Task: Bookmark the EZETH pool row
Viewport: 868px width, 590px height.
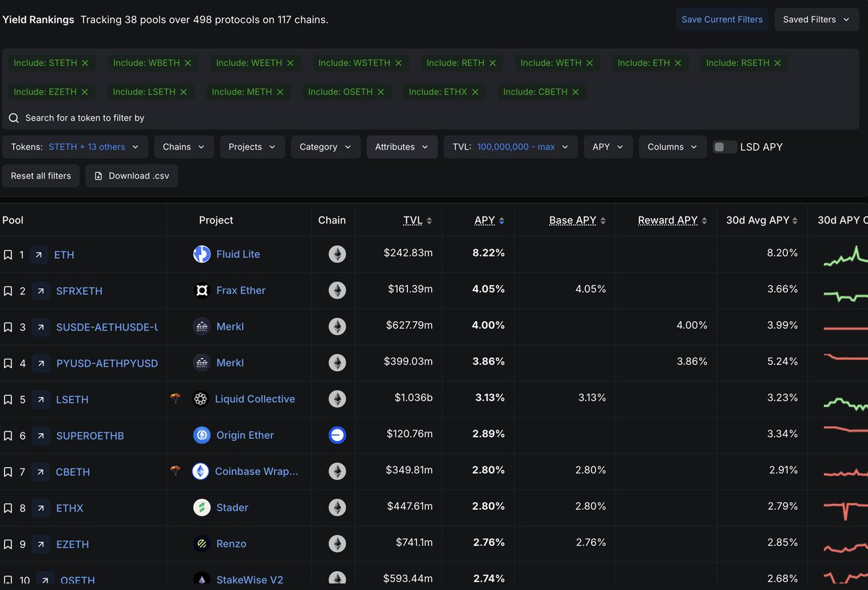Action: [x=8, y=544]
